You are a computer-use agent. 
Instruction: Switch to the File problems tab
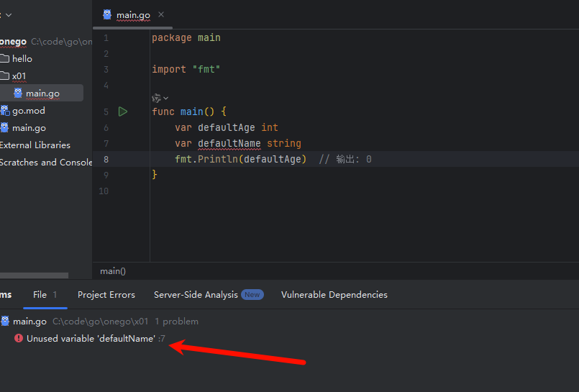(45, 295)
